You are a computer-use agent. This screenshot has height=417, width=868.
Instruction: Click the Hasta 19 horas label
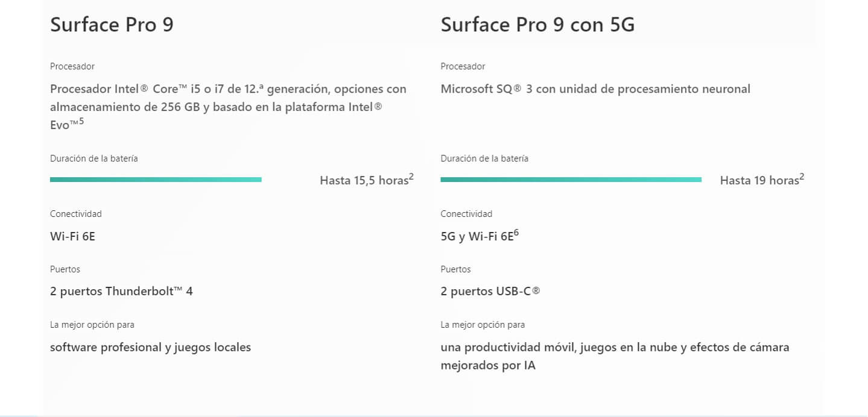(x=759, y=181)
